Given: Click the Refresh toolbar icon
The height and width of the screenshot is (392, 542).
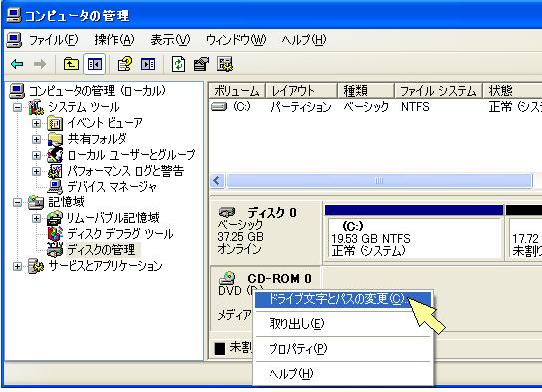Looking at the screenshot, I should [178, 64].
